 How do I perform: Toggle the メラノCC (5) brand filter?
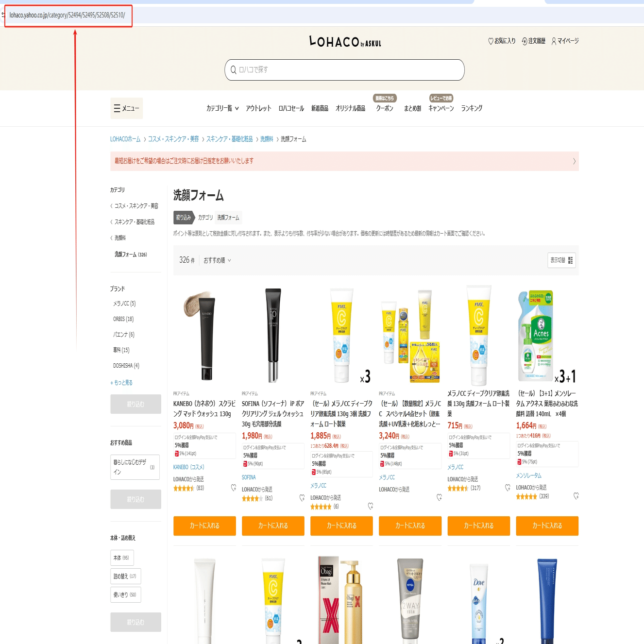(124, 304)
